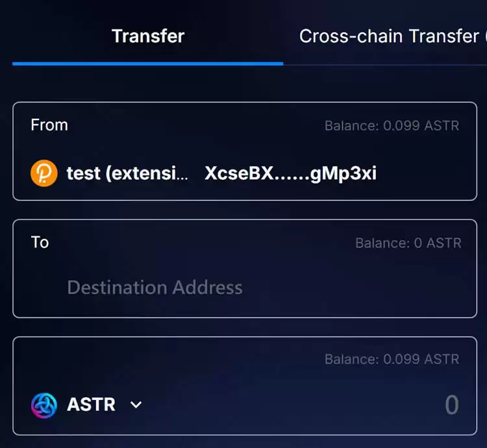The image size is (487, 448).
Task: Click the blue active tab underline
Action: point(148,64)
